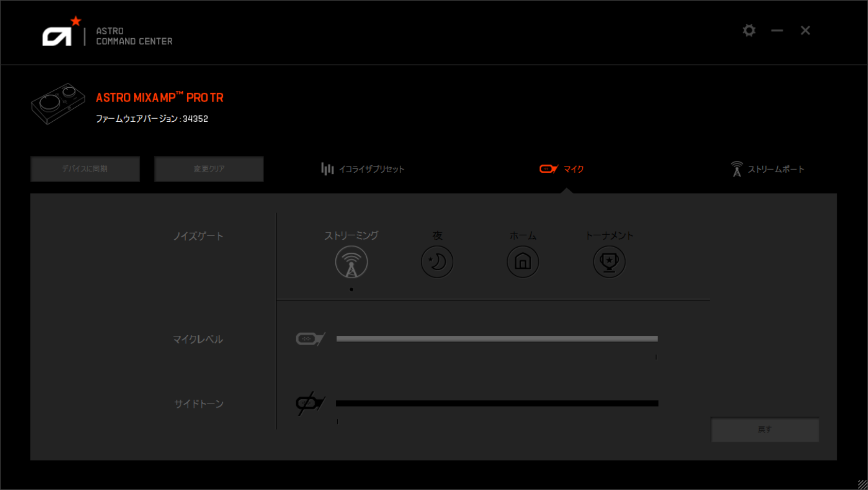
Task: Select the 夜 night noise gate icon
Action: (437, 262)
